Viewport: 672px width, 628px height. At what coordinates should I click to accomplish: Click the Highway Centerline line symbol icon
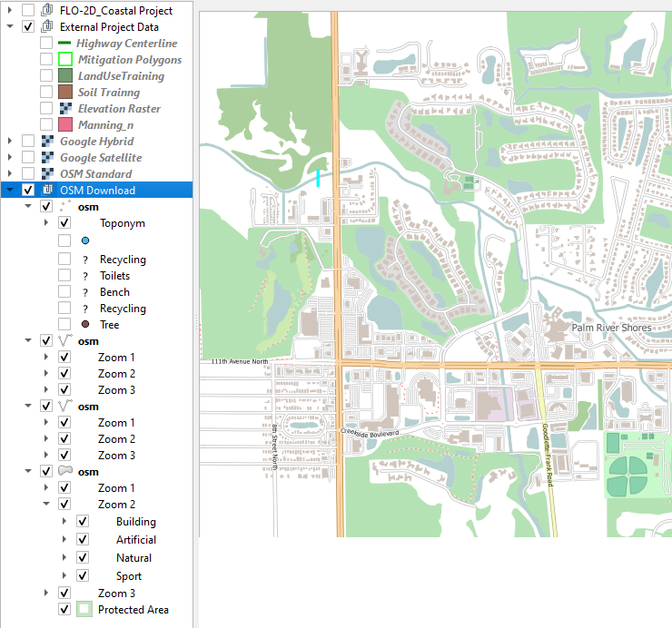(64, 44)
